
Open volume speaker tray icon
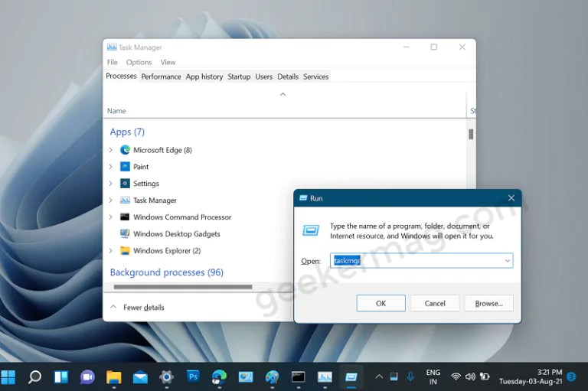coord(470,376)
